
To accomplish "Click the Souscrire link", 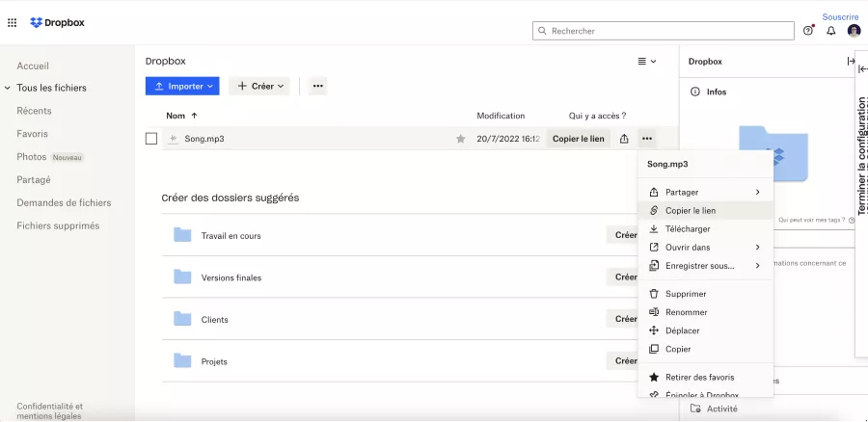I will [840, 17].
